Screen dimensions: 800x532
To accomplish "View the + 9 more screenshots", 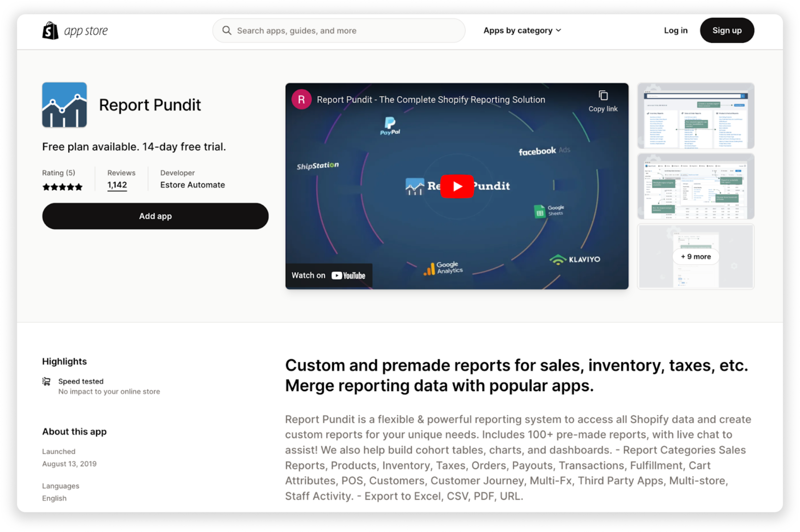I will click(x=695, y=256).
